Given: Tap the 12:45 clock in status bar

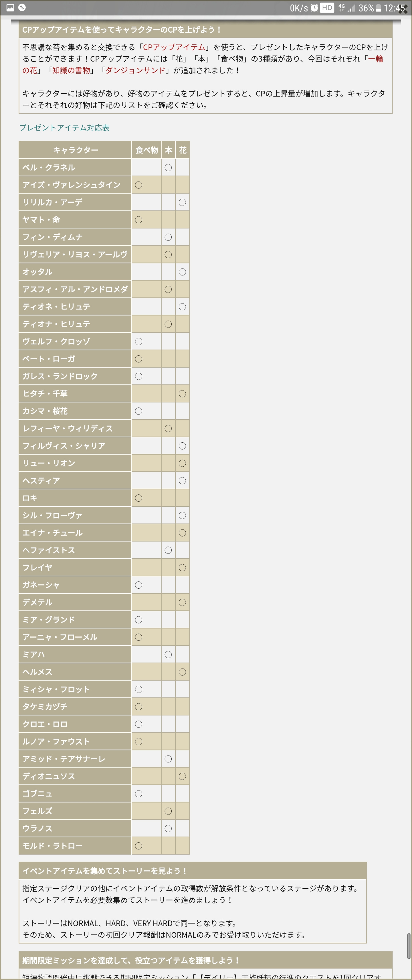Looking at the screenshot, I should click(x=394, y=8).
